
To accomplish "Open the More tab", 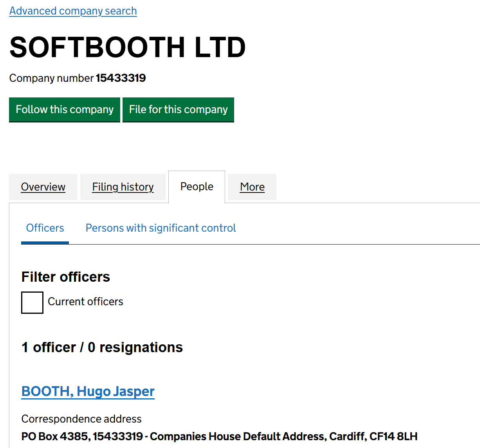I will [252, 187].
